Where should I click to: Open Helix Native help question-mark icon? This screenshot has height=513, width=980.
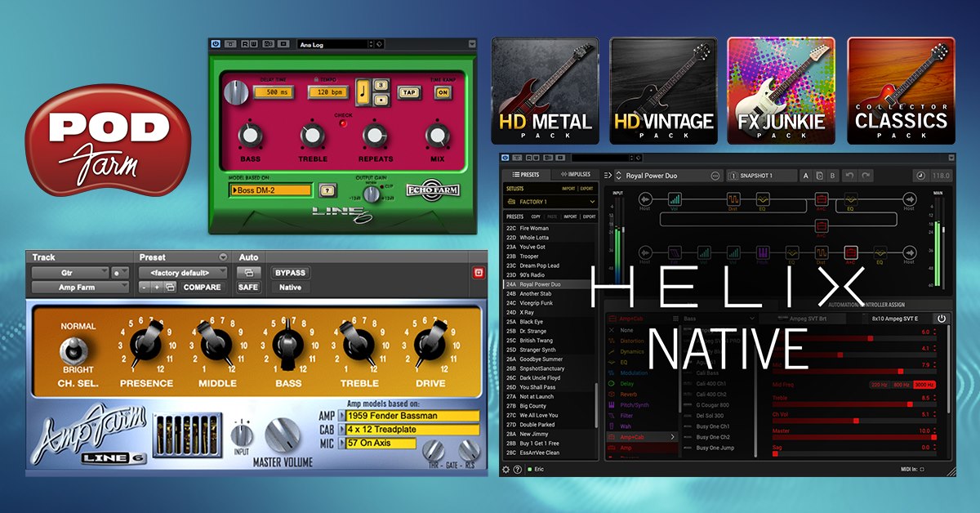coord(518,469)
